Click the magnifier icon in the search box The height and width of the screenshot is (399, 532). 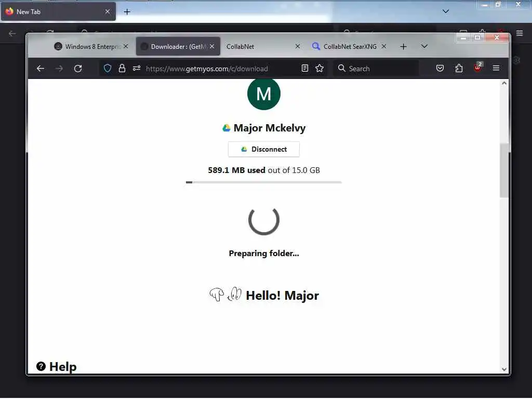[x=342, y=69]
